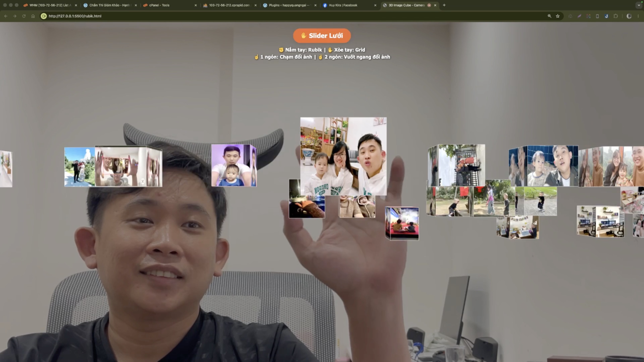Select the large enlarged family selfie photo
The width and height of the screenshot is (644, 362).
(x=343, y=156)
